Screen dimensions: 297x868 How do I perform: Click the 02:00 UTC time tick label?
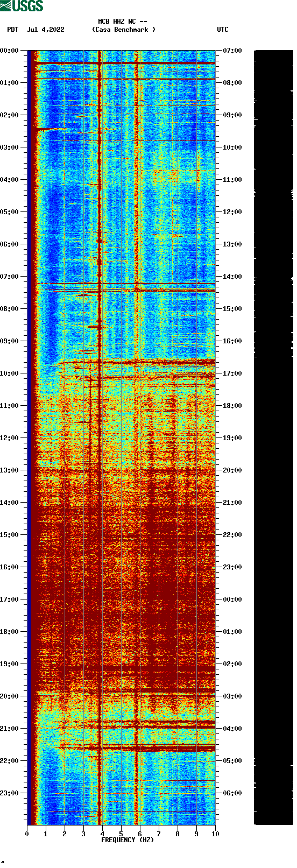[x=232, y=664]
